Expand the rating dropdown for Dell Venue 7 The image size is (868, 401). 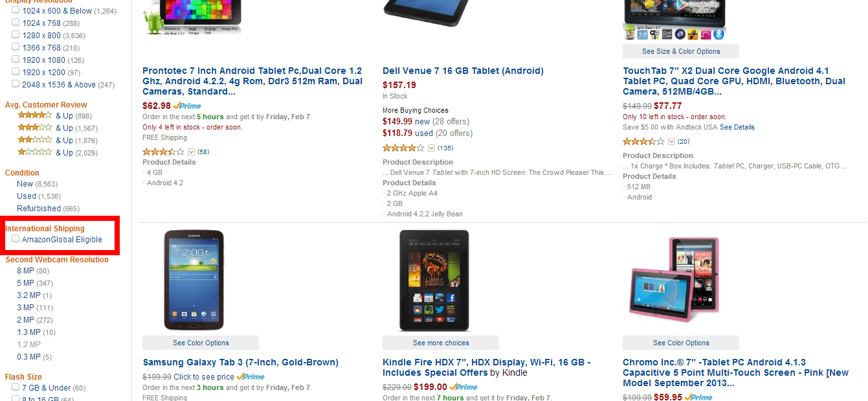(430, 148)
